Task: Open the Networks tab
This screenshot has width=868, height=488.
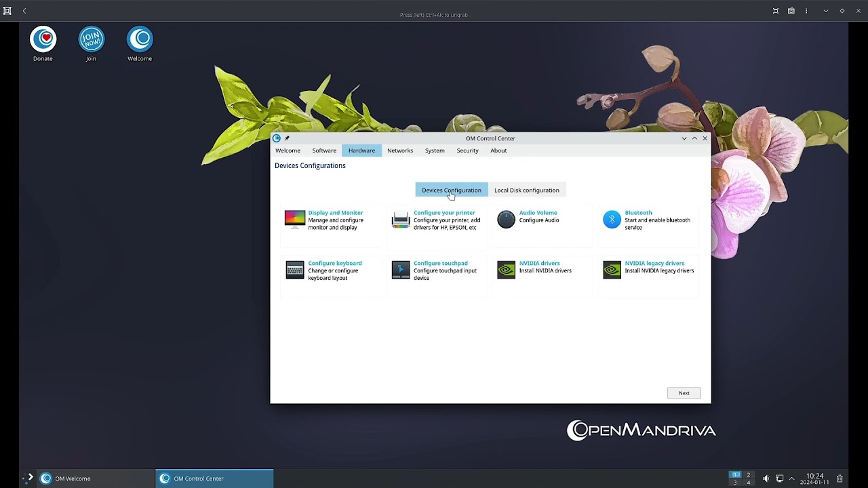Action: coord(400,150)
